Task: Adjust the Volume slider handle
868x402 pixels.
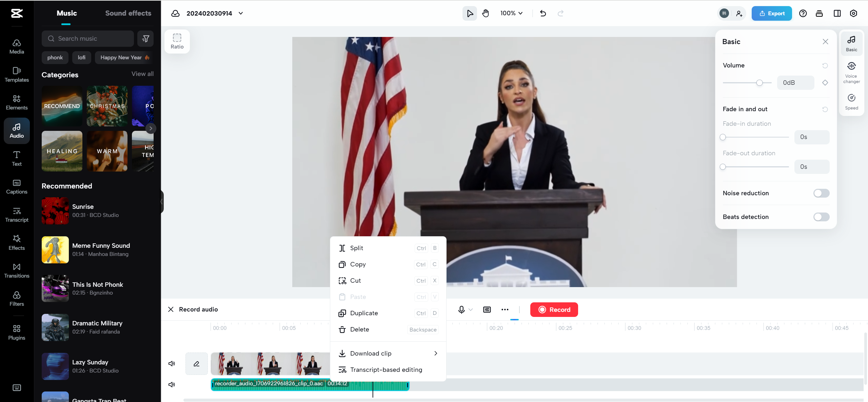Action: click(x=759, y=83)
